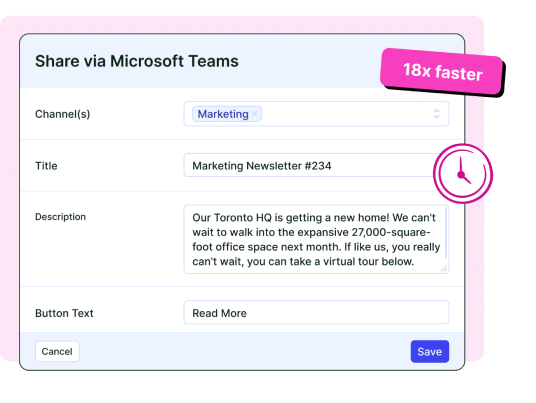Click the Description field scrollbar

[x=446, y=233]
